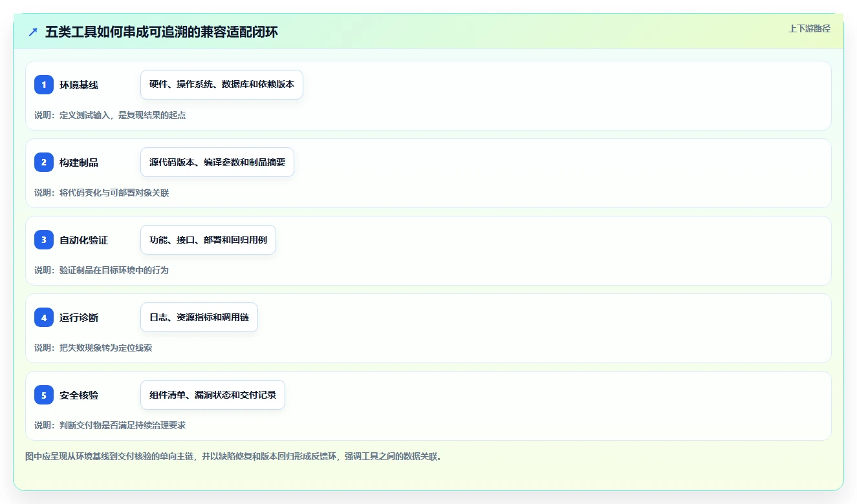Image resolution: width=857 pixels, height=504 pixels.
Task: Click the 自动化验证 step label
Action: tap(83, 240)
